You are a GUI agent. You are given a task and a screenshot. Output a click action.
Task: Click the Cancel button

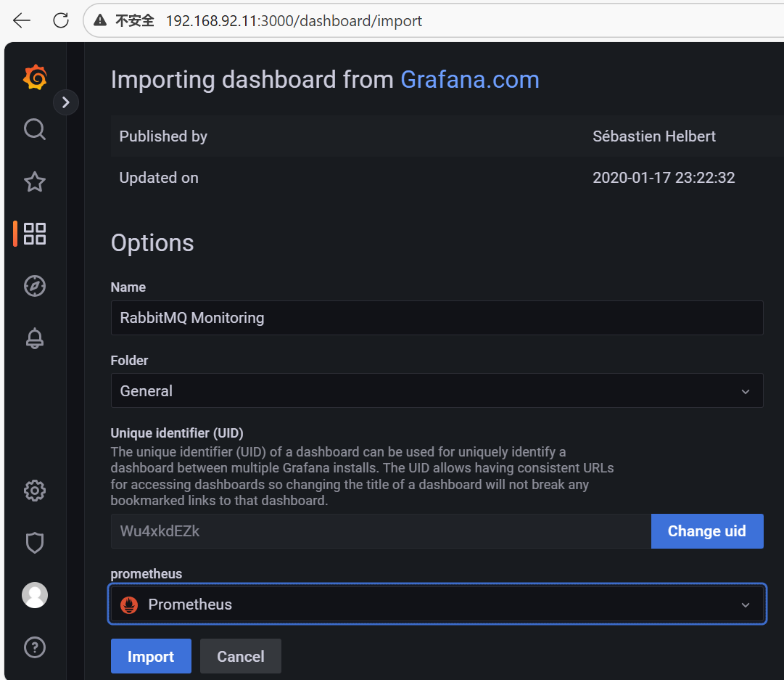point(240,656)
